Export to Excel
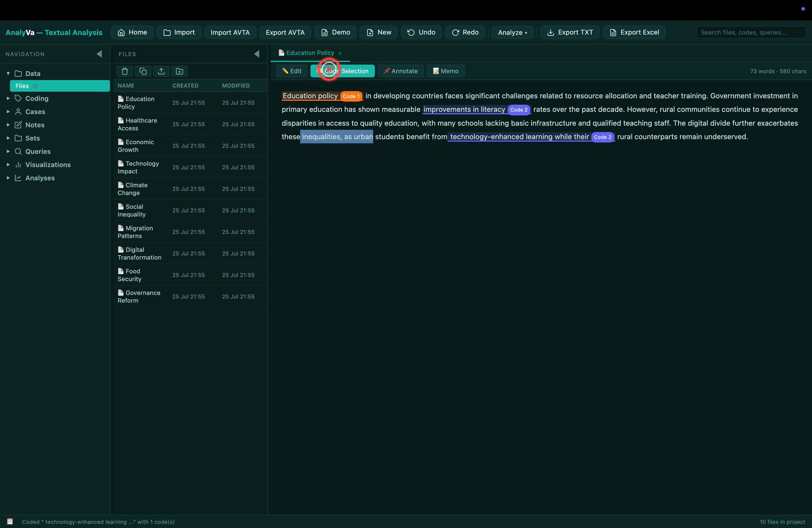This screenshot has width=812, height=528. tap(634, 32)
